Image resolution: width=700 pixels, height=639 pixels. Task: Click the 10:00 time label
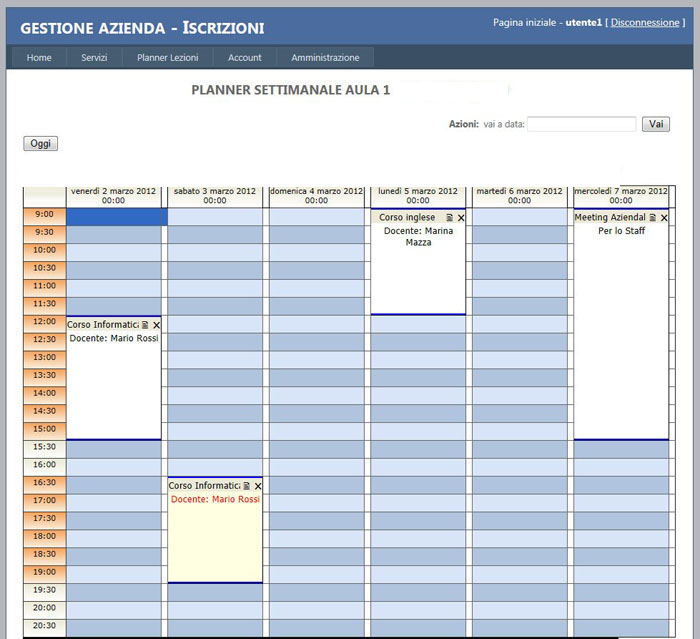click(x=44, y=250)
